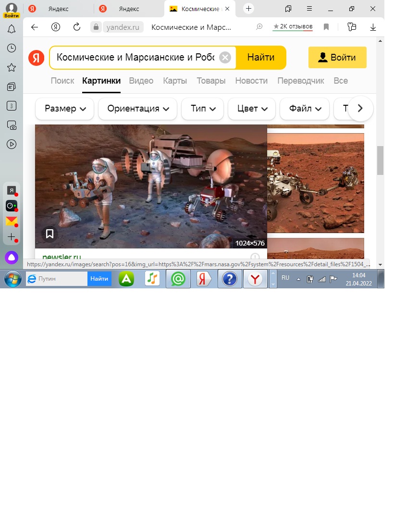Image resolution: width=406 pixels, height=532 pixels.
Task: Click the zoom magnifier icon in address bar
Action: coord(259,26)
